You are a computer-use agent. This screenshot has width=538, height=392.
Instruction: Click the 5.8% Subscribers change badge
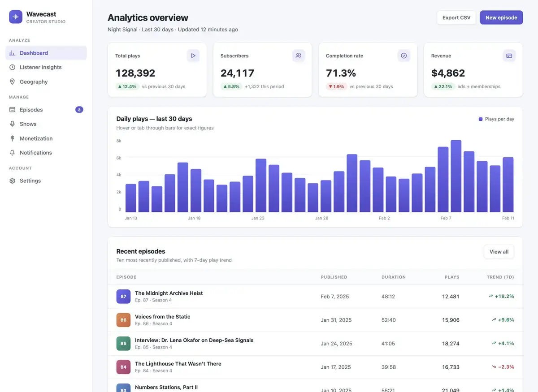tap(231, 86)
